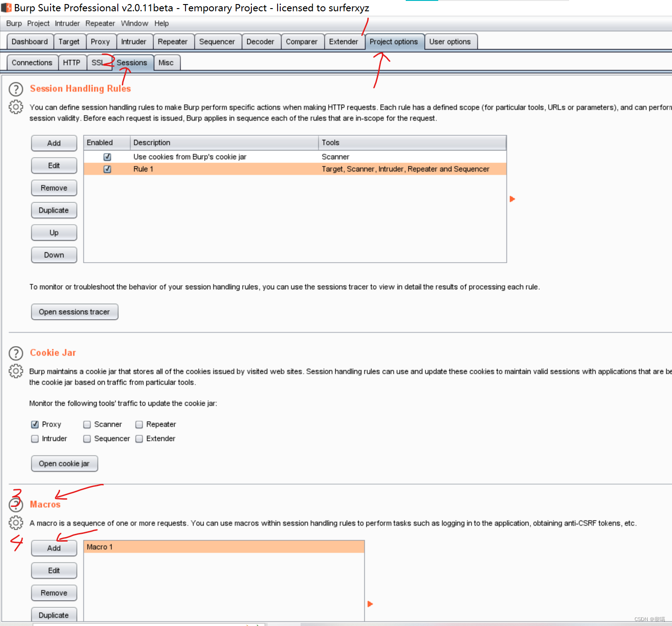Enable Scanner cookie jar monitoring
672x626 pixels.
(87, 424)
